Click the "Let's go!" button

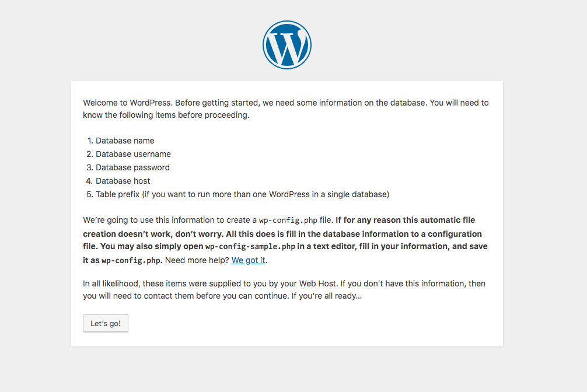click(x=106, y=323)
